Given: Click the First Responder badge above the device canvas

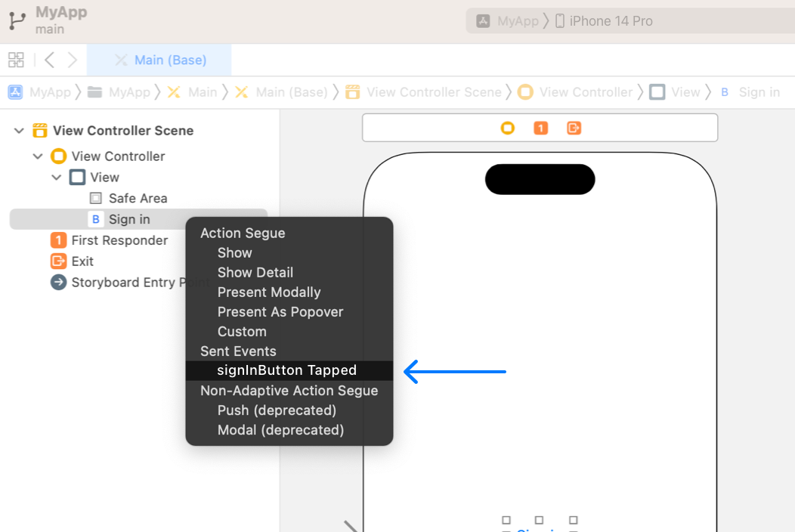Looking at the screenshot, I should (x=540, y=128).
